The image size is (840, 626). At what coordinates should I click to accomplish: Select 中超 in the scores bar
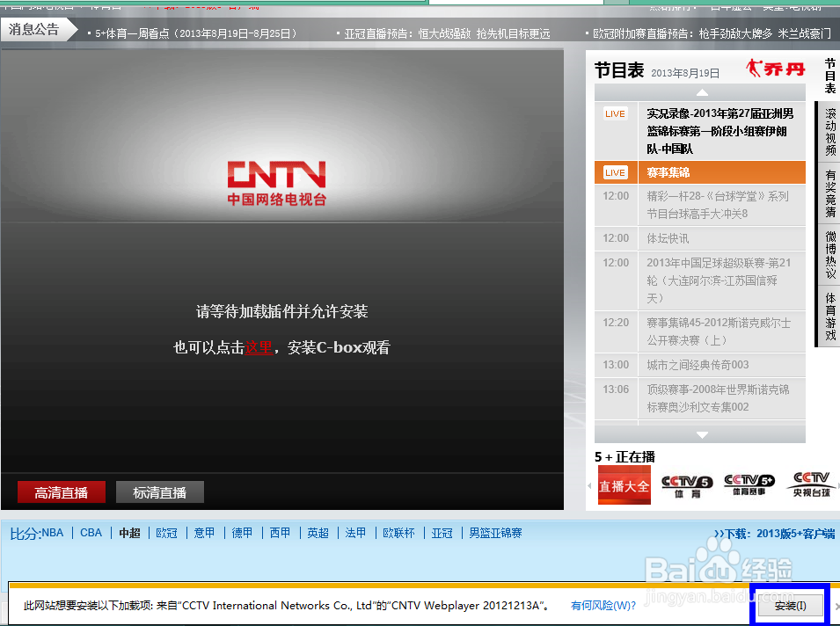point(128,533)
